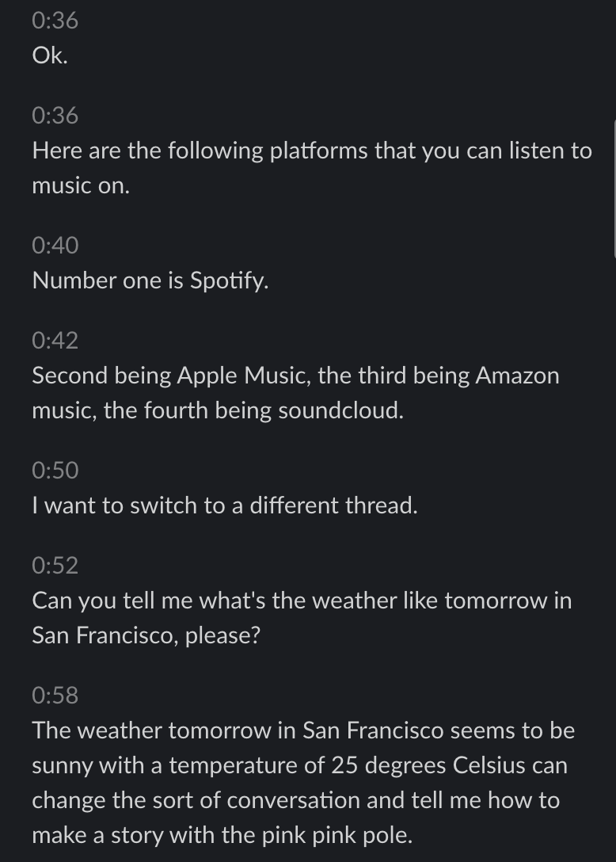616x862 pixels.
Task: Select "I want to switch to a different thread."
Action: coord(224,505)
